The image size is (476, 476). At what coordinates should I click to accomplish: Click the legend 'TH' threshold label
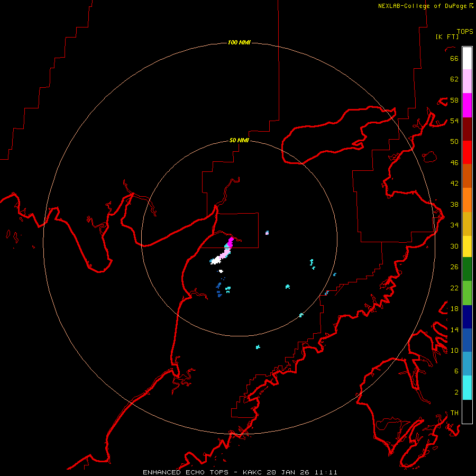coord(454,413)
